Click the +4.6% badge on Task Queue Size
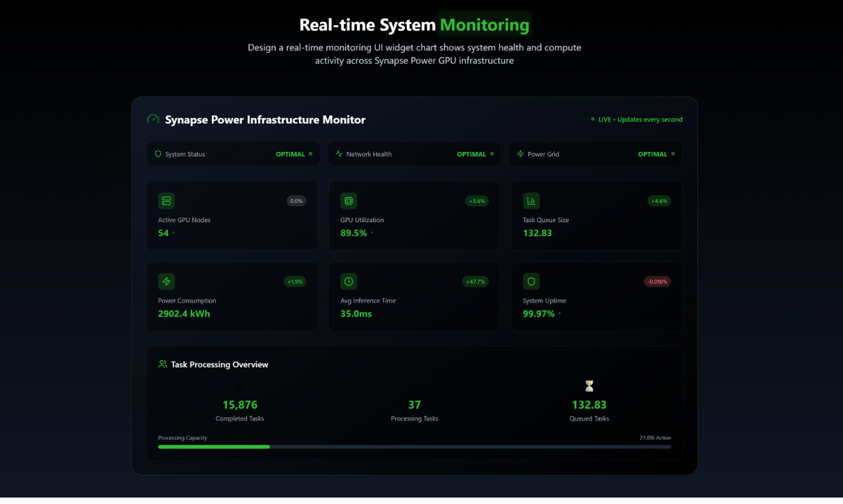The image size is (843, 504). (659, 201)
